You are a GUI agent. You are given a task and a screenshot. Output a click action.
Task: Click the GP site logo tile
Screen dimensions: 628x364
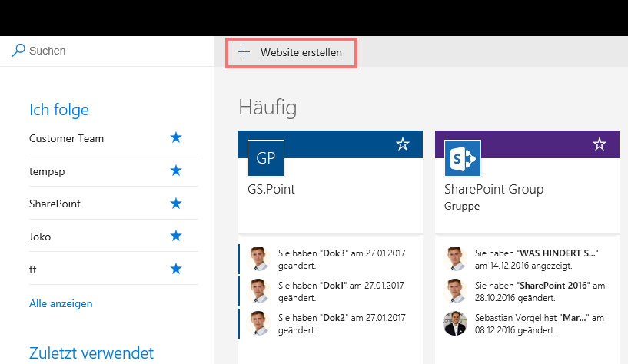click(266, 158)
